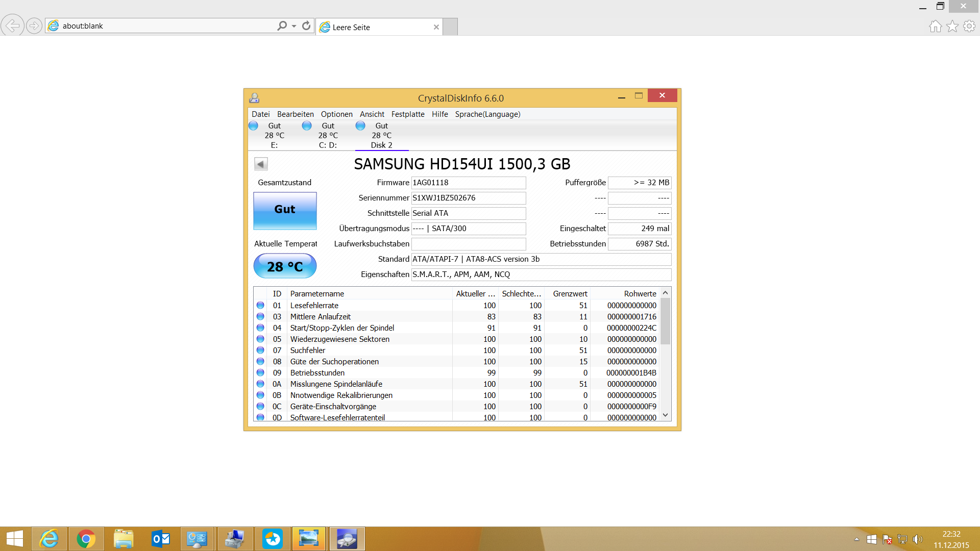Open browser settings gear icon
This screenshot has height=551, width=980.
[969, 26]
